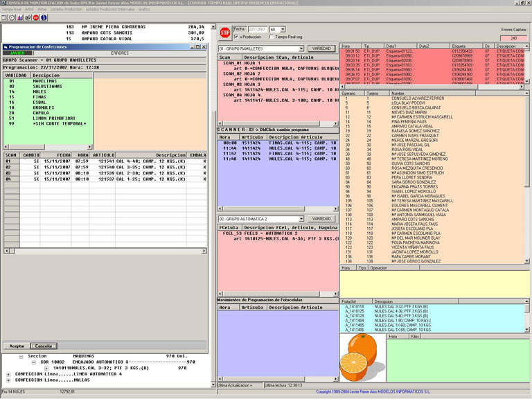Select scan row 03 with articulo 121539
The width and height of the screenshot is (532, 399).
tap(105, 173)
